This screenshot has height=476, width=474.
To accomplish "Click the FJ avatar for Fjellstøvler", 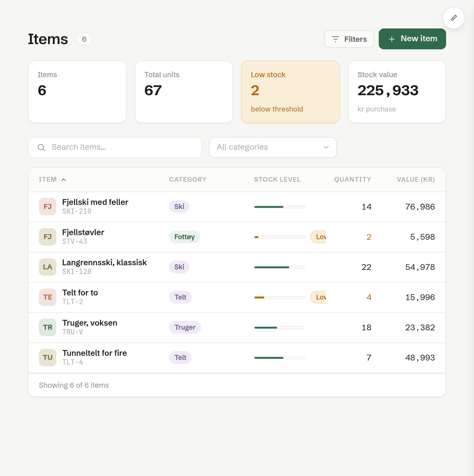I will coord(48,237).
